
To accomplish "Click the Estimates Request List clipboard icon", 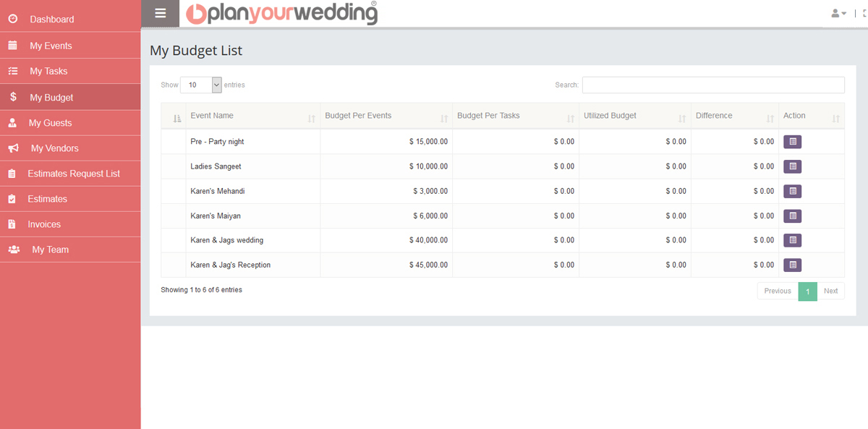I will 12,174.
